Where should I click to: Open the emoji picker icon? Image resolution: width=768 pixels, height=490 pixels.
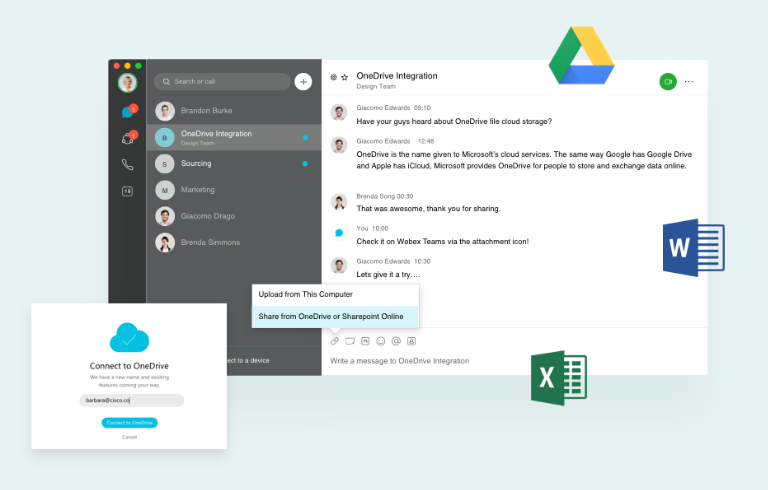[x=380, y=341]
